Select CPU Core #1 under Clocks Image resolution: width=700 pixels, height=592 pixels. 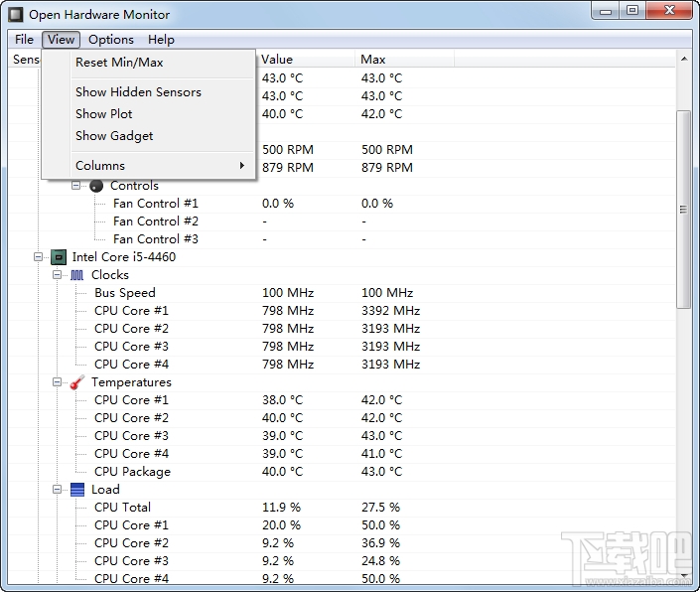(342, 311)
